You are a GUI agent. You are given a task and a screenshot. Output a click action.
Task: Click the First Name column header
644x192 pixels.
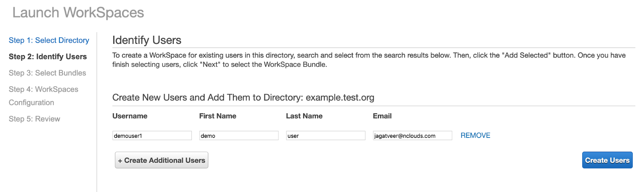(x=218, y=116)
